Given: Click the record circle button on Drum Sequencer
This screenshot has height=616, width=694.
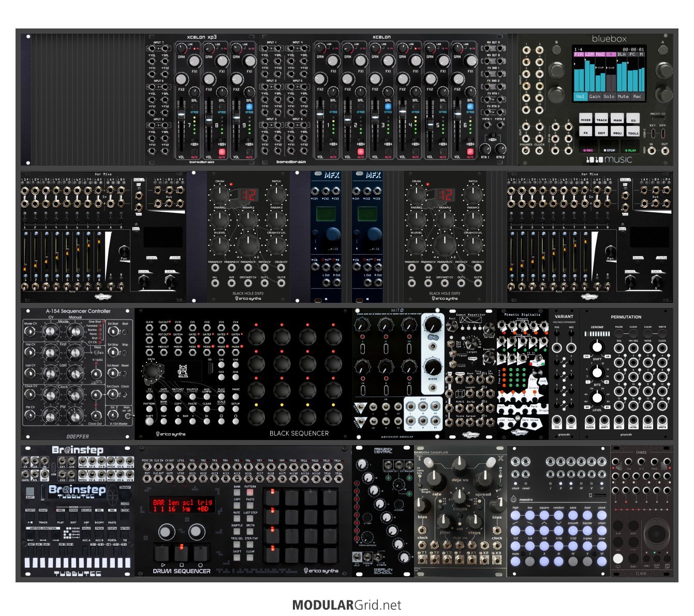Looking at the screenshot, I should 200,552.
